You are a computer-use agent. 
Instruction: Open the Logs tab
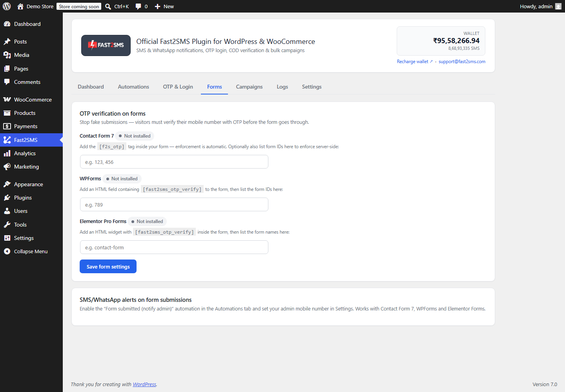click(x=282, y=87)
